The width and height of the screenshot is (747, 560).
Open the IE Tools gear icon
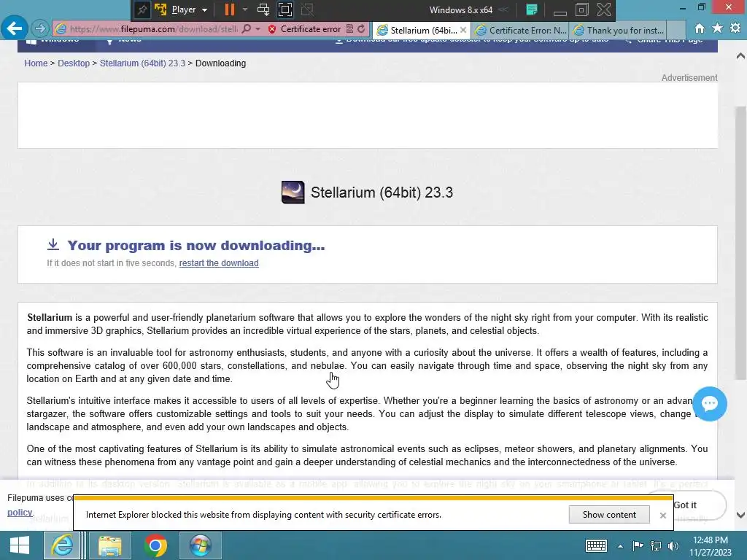coord(735,28)
